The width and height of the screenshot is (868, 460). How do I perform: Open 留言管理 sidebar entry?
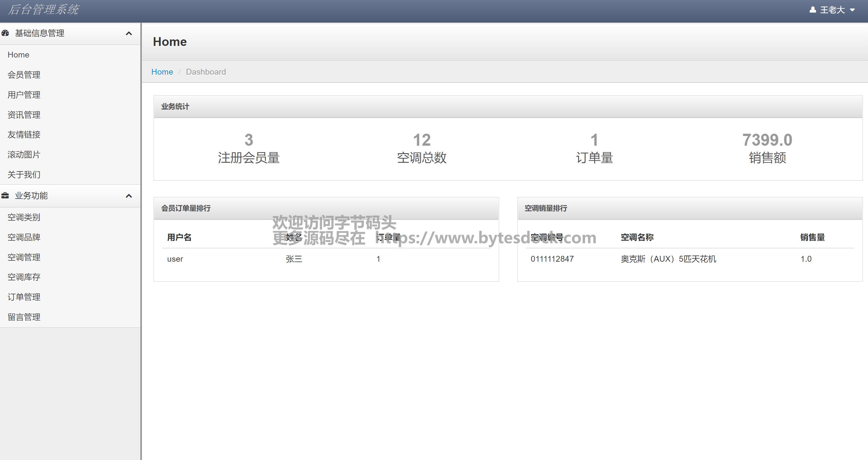tap(24, 317)
